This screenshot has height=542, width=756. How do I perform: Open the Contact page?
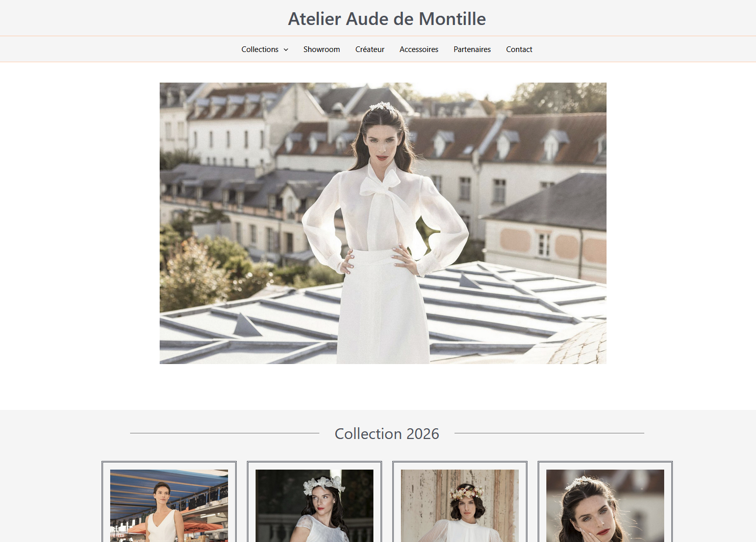519,49
